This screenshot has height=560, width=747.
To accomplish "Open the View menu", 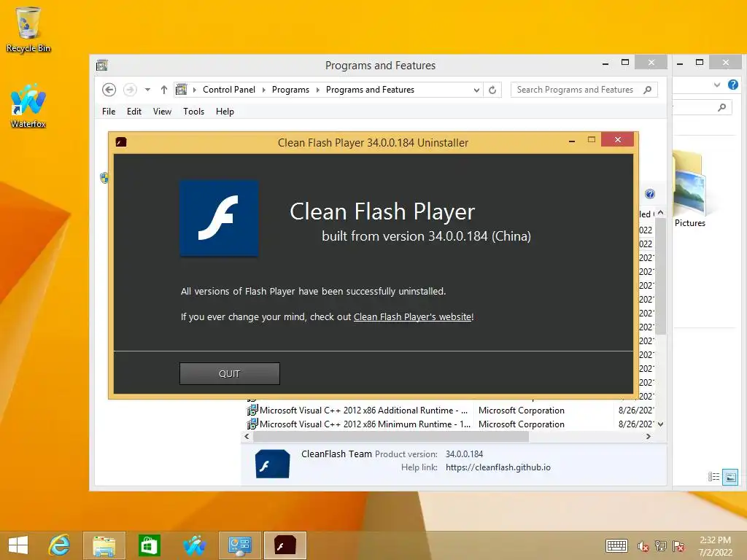I will tap(162, 112).
